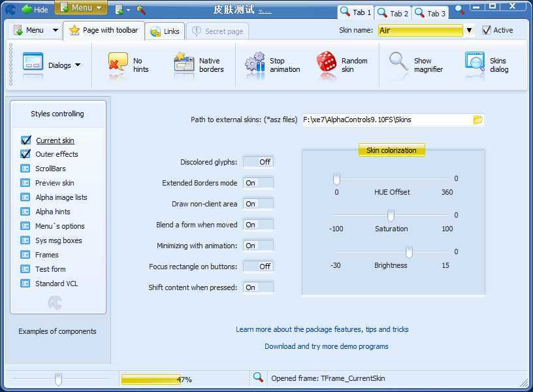Open Download and try more demo programs link
Viewport: 533px width, 392px height.
tap(326, 346)
